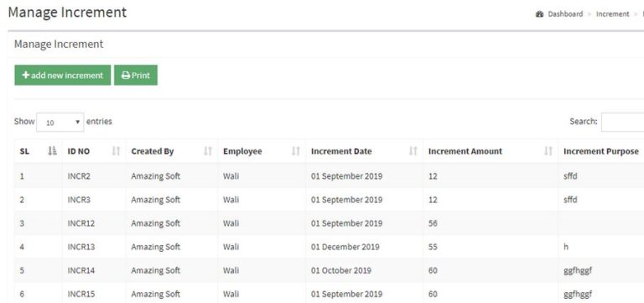Open Increment breadcrumb link
This screenshot has width=644, height=303.
(x=612, y=14)
